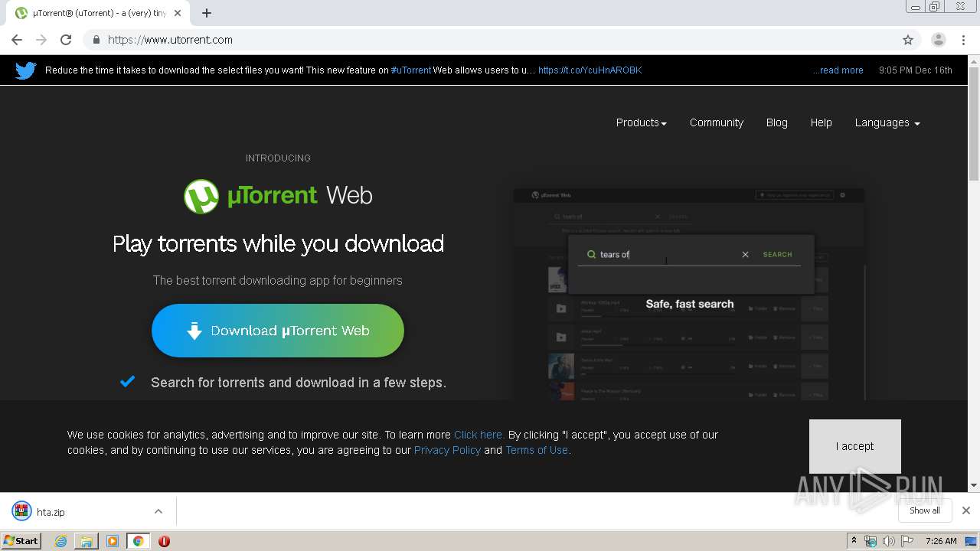This screenshot has width=980, height=551.
Task: Expand hta.zip download options chevron
Action: pyautogui.click(x=158, y=511)
